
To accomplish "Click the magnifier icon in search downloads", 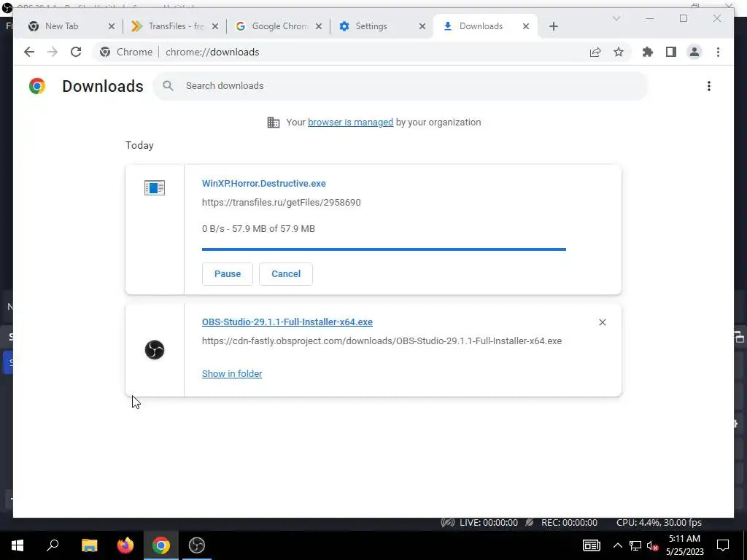I will 168,86.
